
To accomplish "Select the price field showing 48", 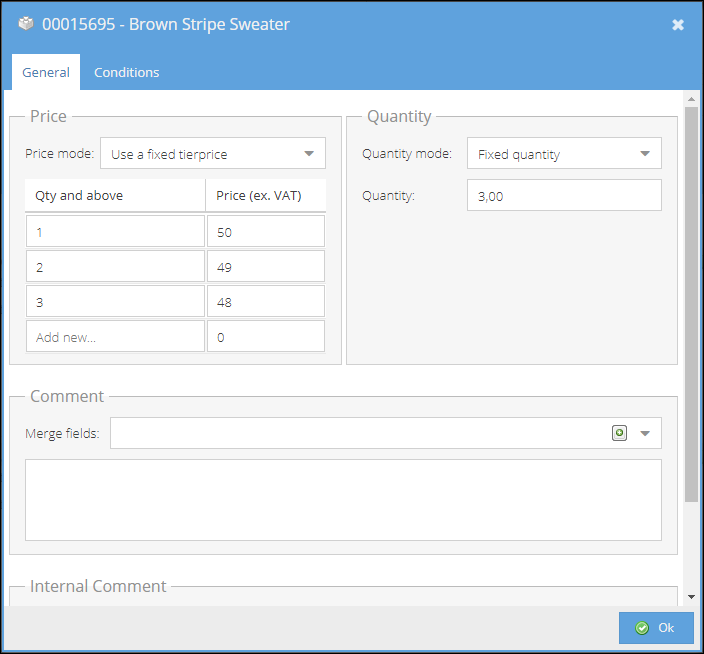I will click(266, 301).
